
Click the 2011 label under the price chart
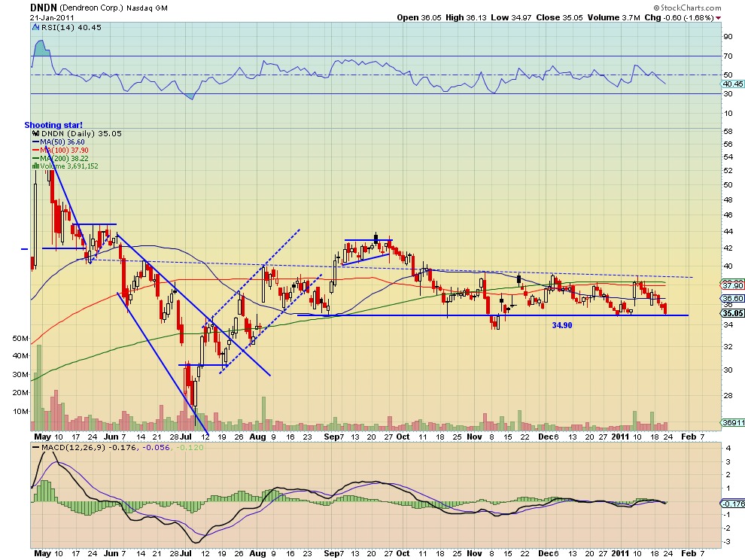click(x=621, y=437)
